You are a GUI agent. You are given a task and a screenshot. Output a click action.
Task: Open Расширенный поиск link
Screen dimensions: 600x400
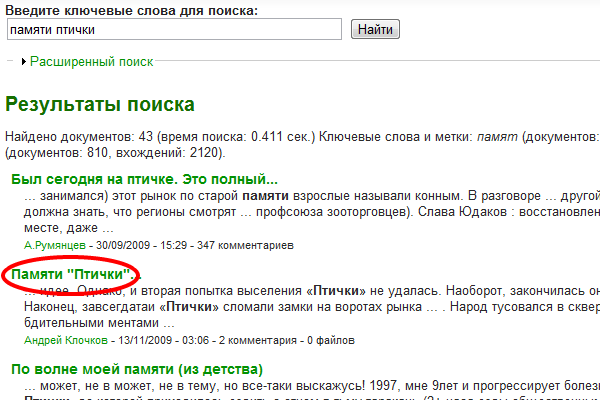91,61
